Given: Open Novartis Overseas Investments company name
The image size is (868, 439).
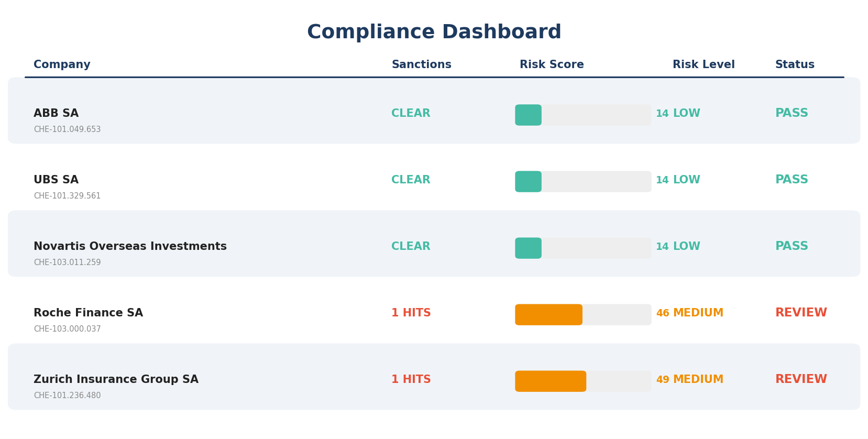Looking at the screenshot, I should coord(130,247).
